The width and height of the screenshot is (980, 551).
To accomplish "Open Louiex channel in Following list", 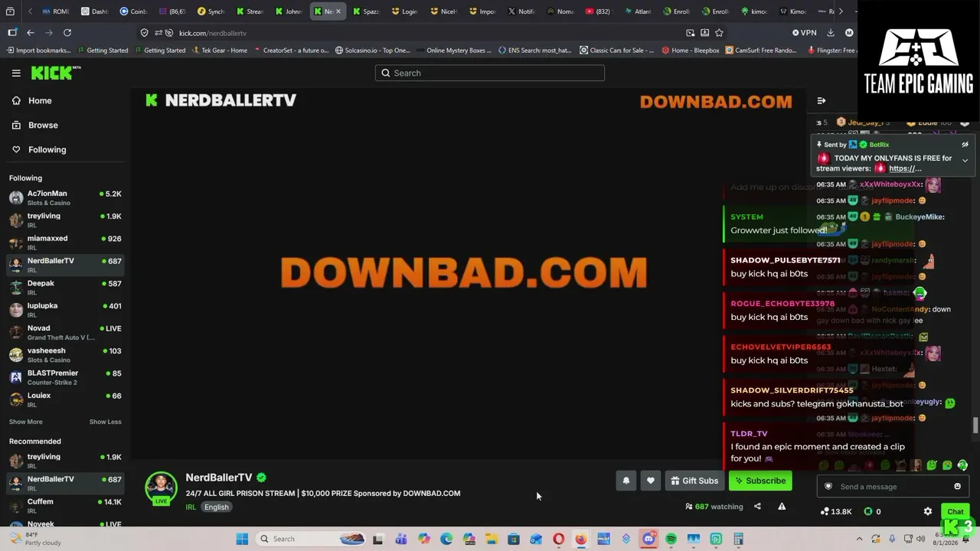I will click(65, 399).
